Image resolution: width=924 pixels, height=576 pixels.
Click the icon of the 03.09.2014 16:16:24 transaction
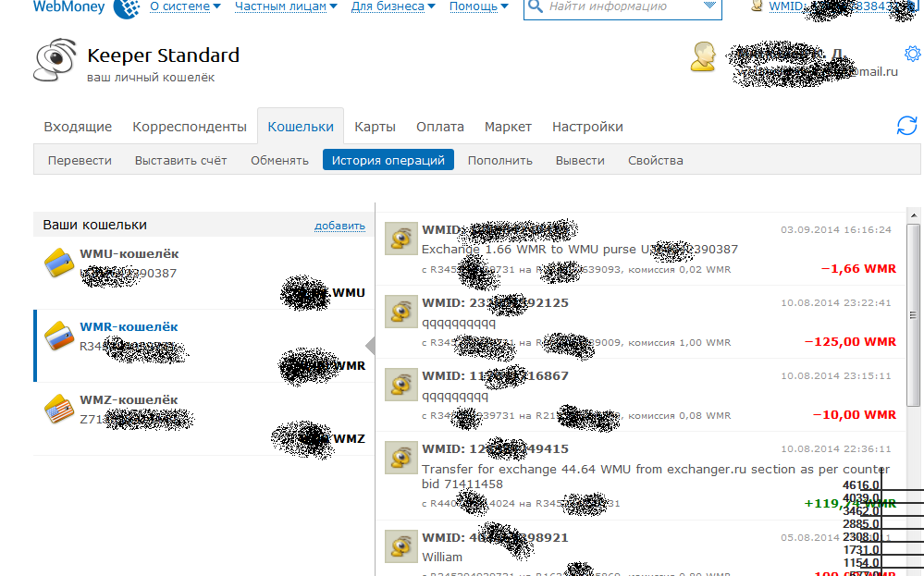[x=400, y=239]
